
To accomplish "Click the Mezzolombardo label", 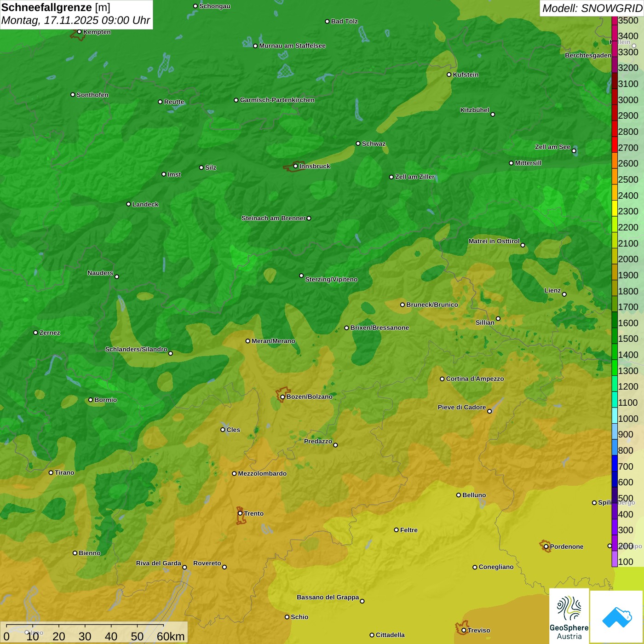I will tap(262, 473).
